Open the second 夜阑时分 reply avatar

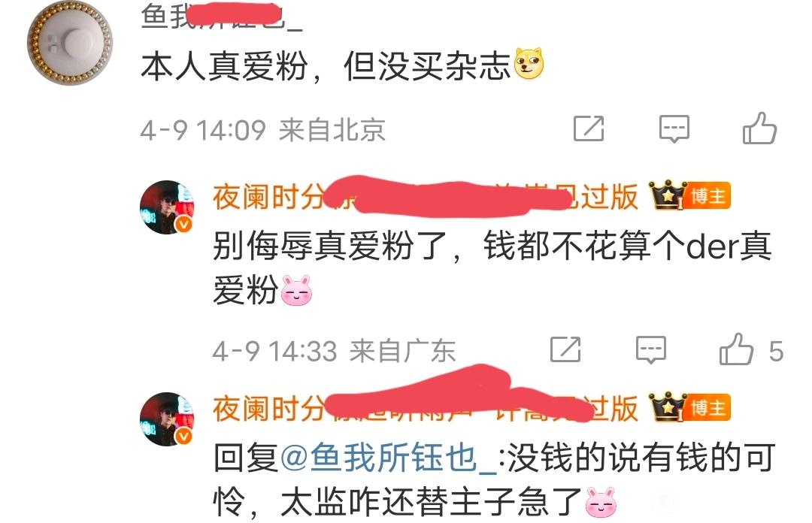click(x=167, y=419)
